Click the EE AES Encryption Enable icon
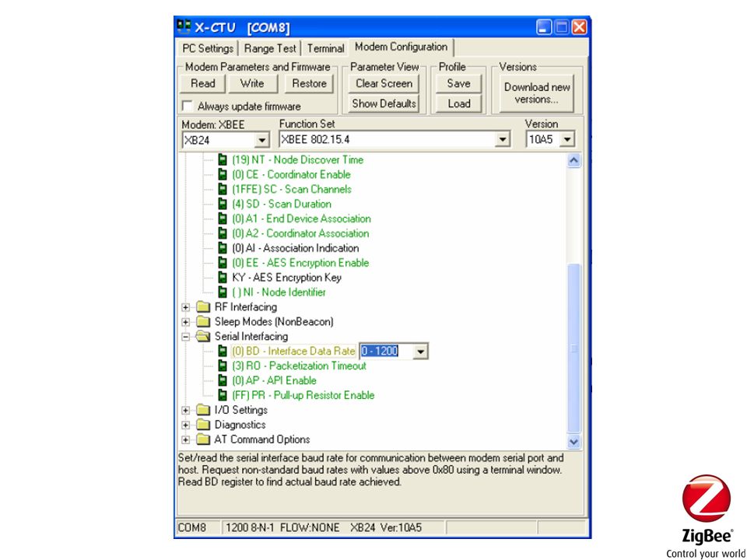The width and height of the screenshot is (747, 560). (x=223, y=264)
